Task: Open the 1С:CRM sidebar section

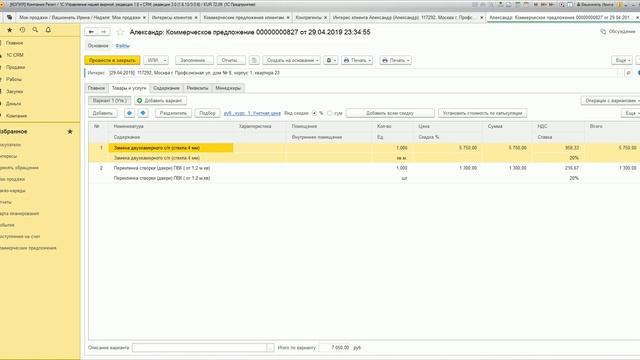Action: pos(15,55)
